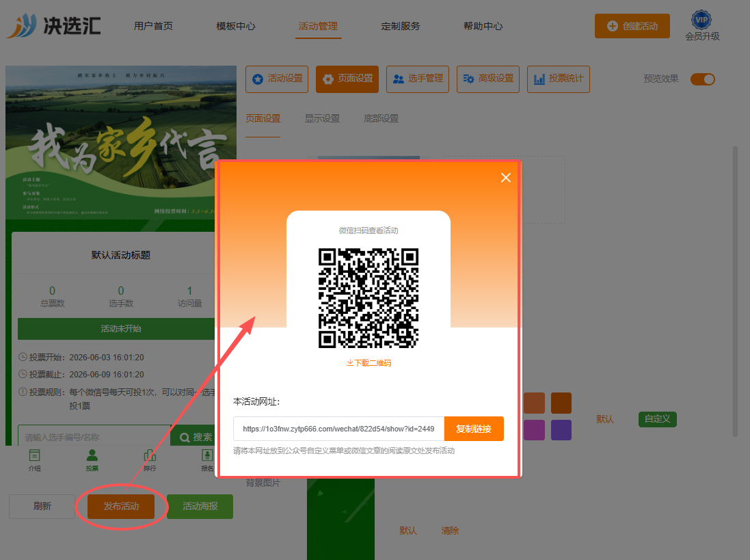Click 投票截止 date 2026-06-09 16:01:20
The height and width of the screenshot is (560, 750).
tap(106, 375)
